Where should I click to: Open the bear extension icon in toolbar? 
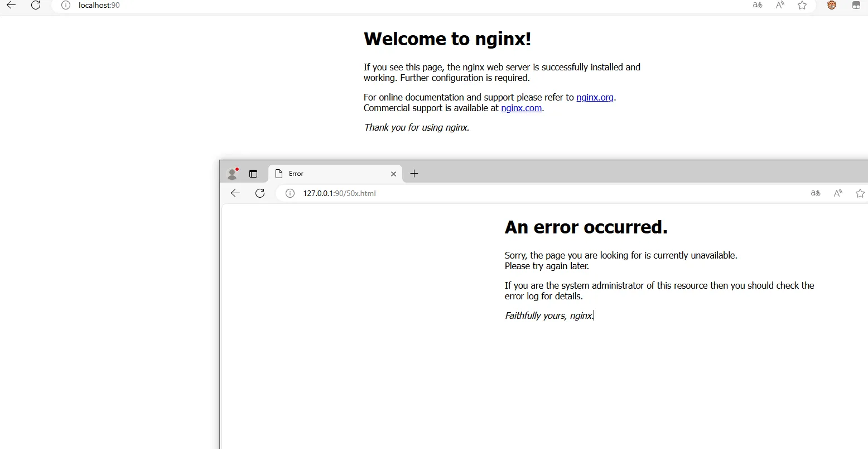pos(832,5)
